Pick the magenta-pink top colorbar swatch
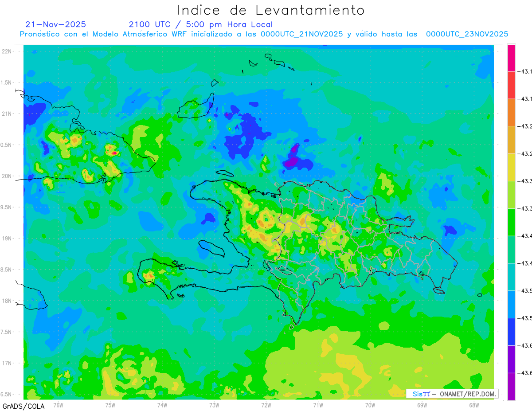Viewport: 532px width, 411px height. point(511,58)
